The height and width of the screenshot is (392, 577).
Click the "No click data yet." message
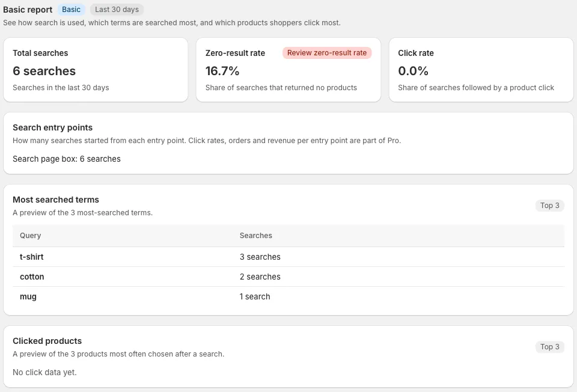[x=44, y=373]
